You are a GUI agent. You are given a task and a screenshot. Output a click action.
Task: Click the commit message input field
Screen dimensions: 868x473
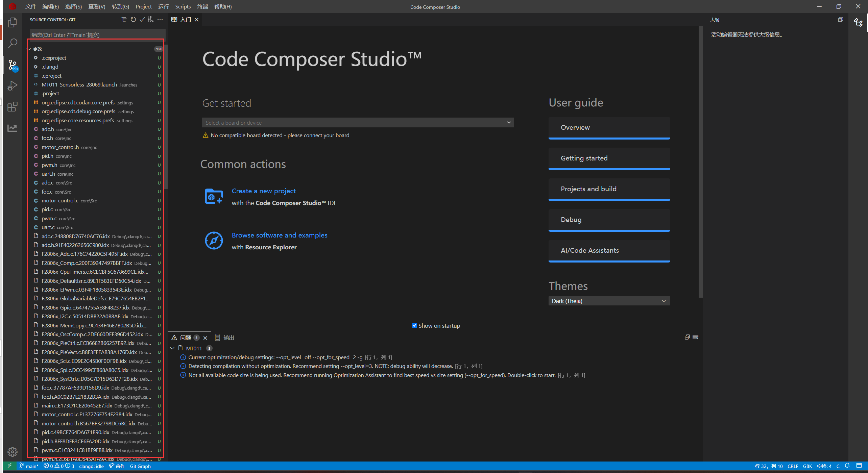(97, 35)
